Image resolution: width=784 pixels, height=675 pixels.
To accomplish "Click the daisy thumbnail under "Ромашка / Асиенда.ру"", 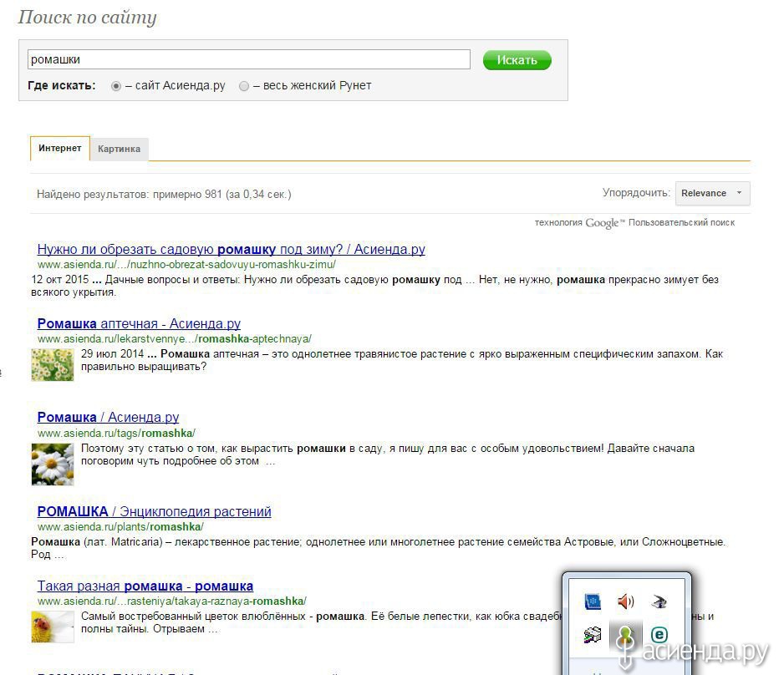I will pos(53,464).
